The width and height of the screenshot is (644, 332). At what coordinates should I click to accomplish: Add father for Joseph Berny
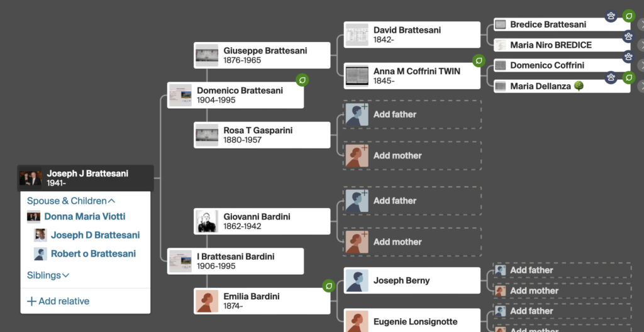click(562, 270)
